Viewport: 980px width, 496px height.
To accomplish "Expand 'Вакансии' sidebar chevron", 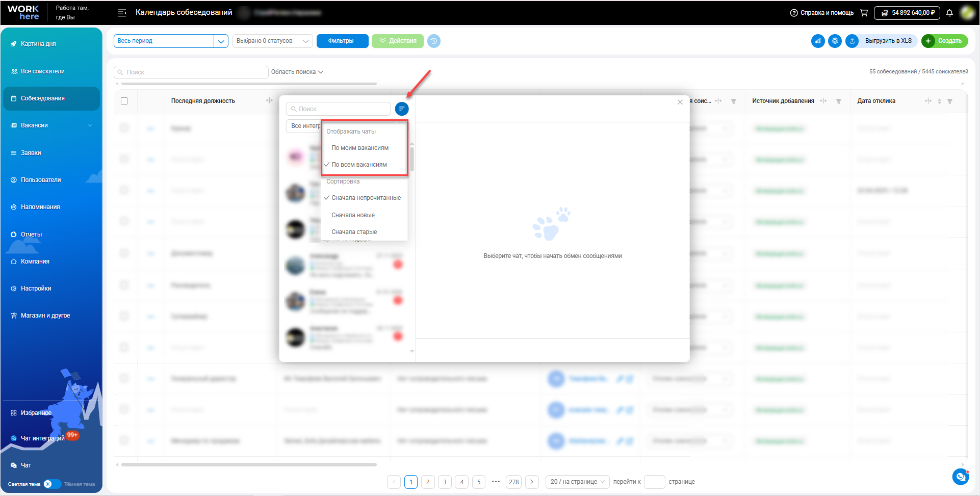I will 90,125.
